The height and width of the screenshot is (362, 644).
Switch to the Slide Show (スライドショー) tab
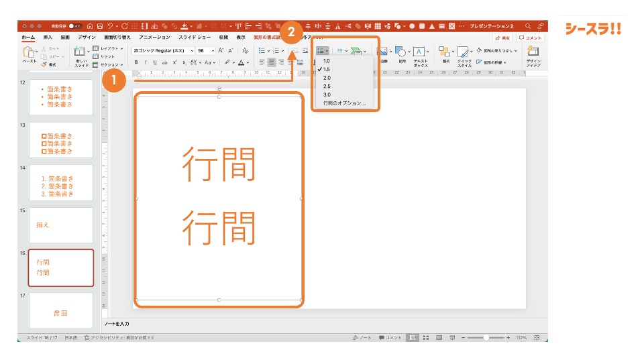coord(195,38)
